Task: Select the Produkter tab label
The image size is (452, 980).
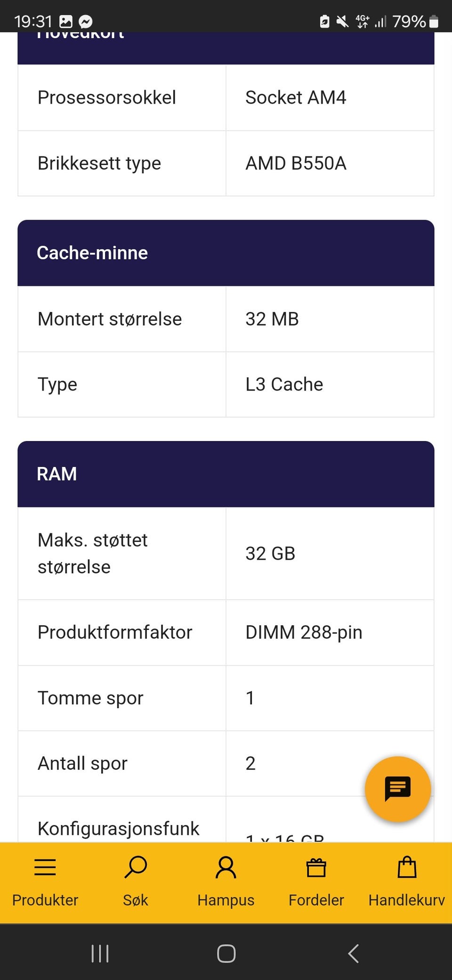Action: (x=45, y=900)
